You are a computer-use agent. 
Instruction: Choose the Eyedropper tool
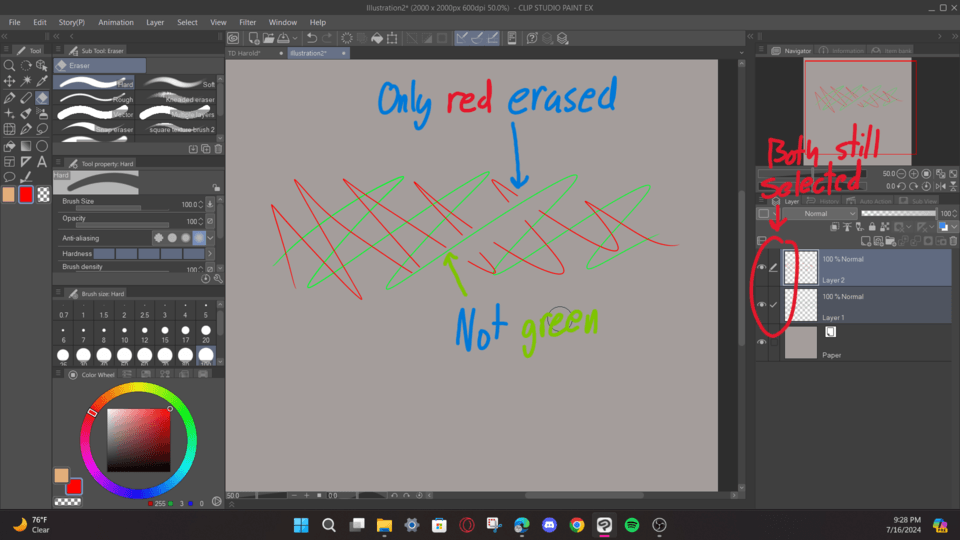point(42,81)
